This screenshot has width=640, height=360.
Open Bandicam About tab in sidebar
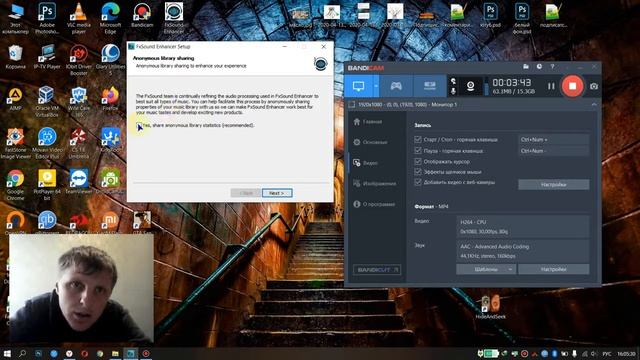[374, 204]
